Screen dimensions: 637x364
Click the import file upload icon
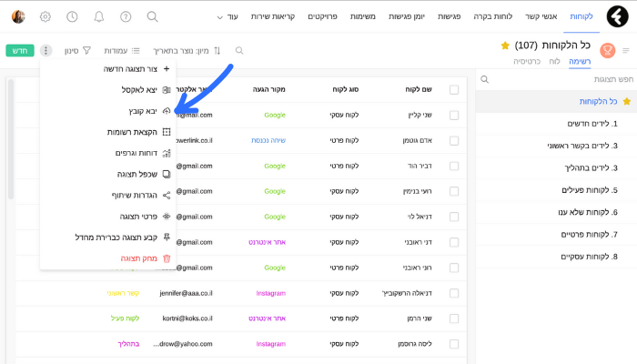(167, 111)
